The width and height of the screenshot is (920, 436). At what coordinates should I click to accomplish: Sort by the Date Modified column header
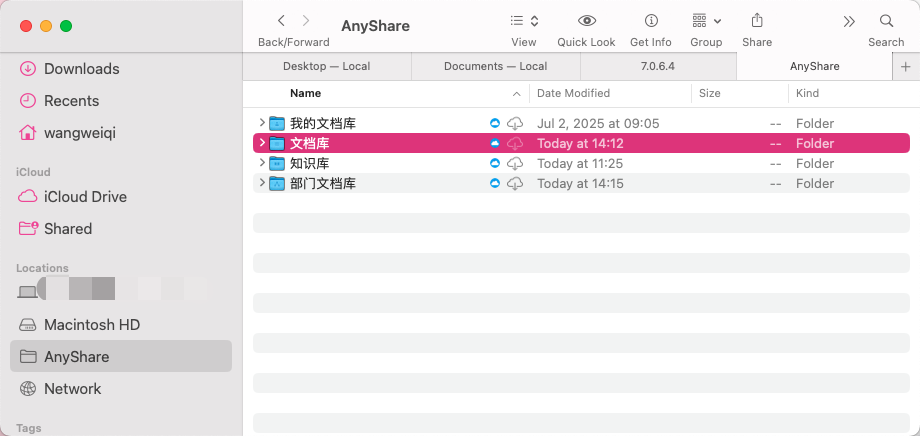pyautogui.click(x=573, y=93)
